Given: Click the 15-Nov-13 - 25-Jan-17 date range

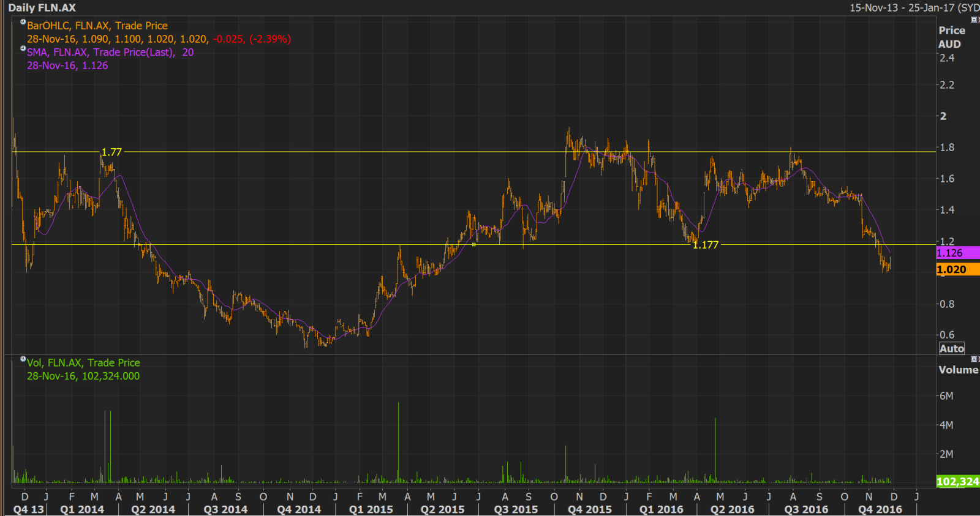Looking at the screenshot, I should click(902, 8).
